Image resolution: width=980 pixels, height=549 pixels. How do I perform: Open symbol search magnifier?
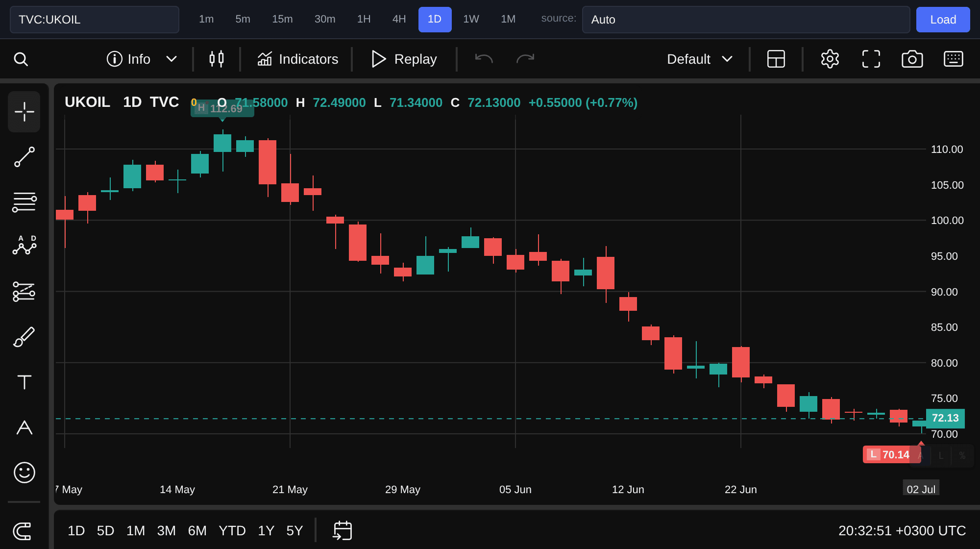21,59
